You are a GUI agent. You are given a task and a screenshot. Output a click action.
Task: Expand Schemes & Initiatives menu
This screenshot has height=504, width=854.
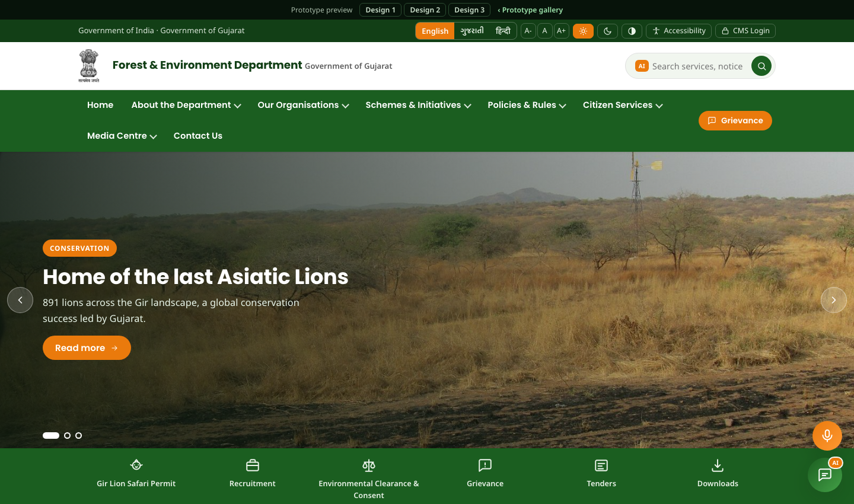418,105
